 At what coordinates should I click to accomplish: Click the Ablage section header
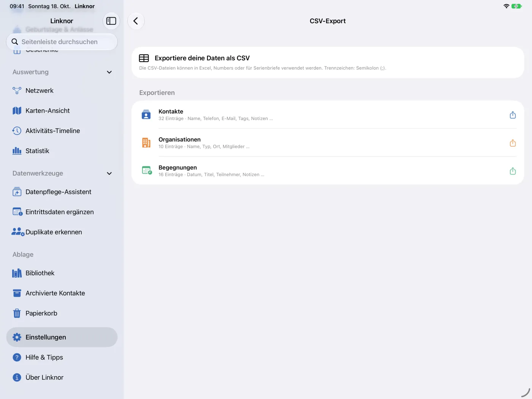(23, 255)
